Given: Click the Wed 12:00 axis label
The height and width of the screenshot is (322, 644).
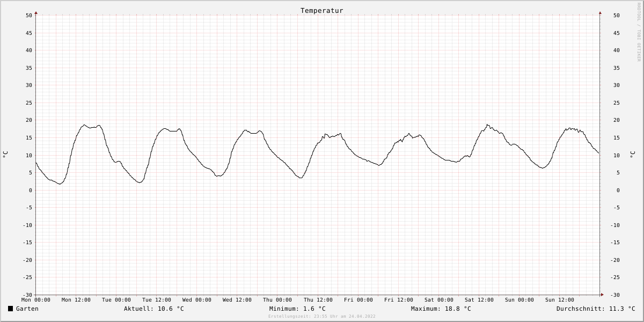Looking at the screenshot, I should pos(237,300).
